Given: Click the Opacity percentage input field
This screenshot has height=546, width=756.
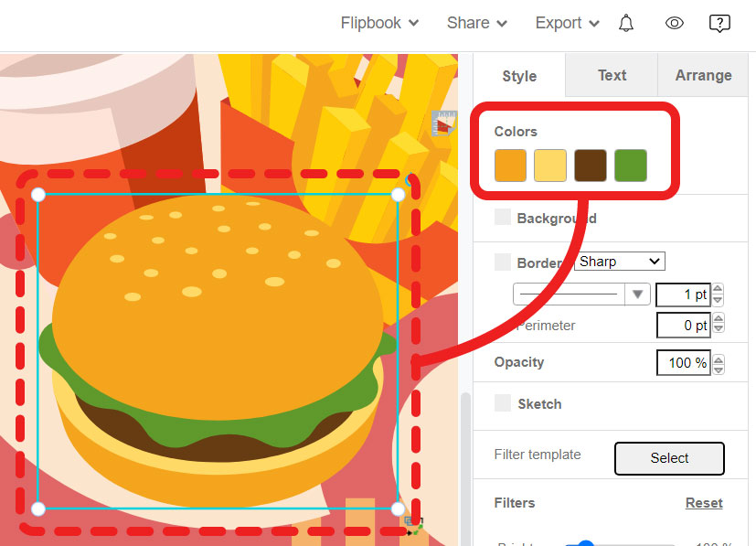Looking at the screenshot, I should [x=683, y=363].
